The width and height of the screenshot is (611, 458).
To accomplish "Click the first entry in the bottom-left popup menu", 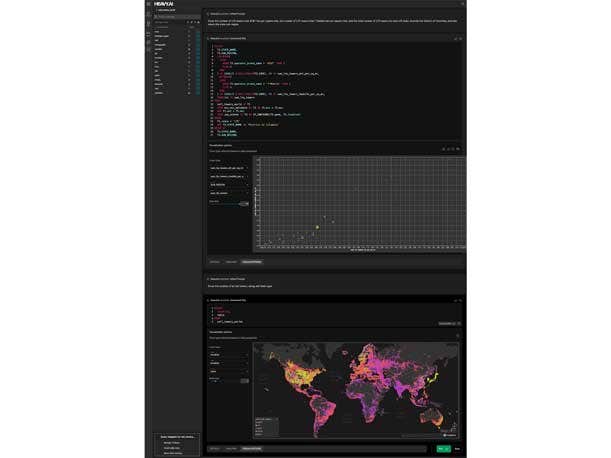I will (x=172, y=441).
